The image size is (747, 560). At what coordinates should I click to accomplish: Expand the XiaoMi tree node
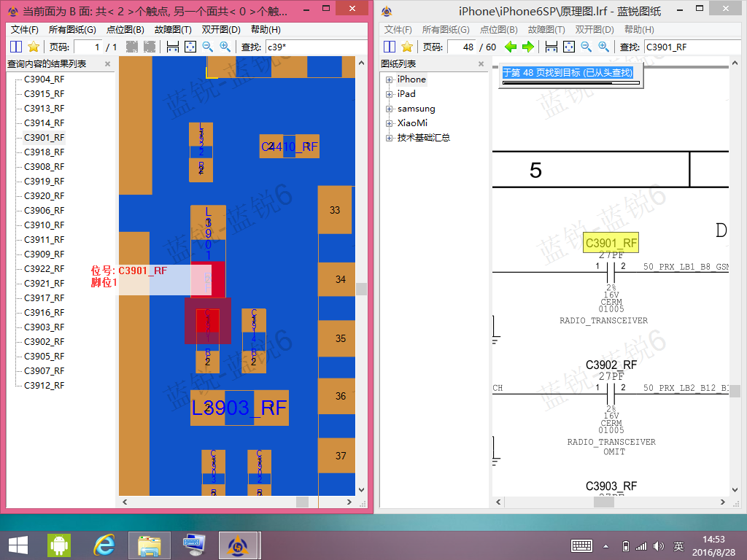pyautogui.click(x=390, y=123)
